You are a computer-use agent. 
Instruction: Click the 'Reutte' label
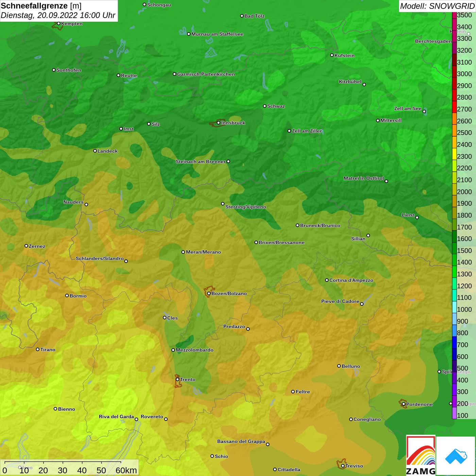[x=129, y=75]
